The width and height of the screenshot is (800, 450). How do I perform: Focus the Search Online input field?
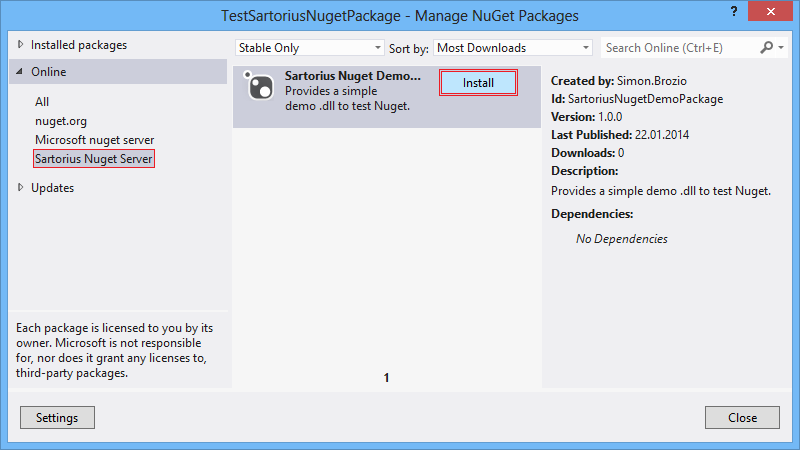pos(680,47)
